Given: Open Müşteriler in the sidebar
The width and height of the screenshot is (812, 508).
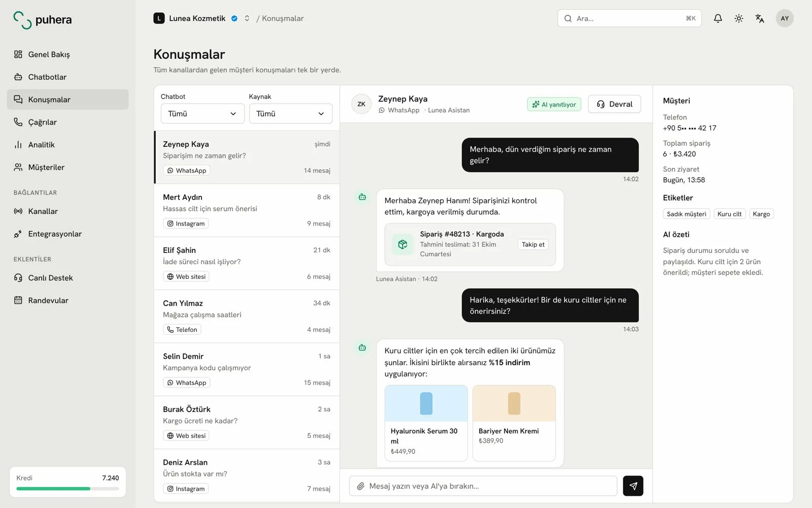Looking at the screenshot, I should (67, 168).
